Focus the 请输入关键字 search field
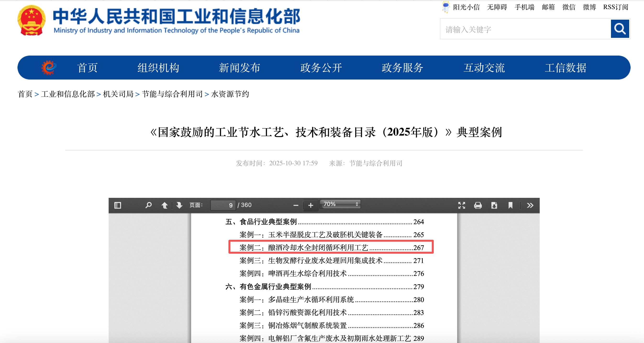This screenshot has width=644, height=343. coord(525,29)
